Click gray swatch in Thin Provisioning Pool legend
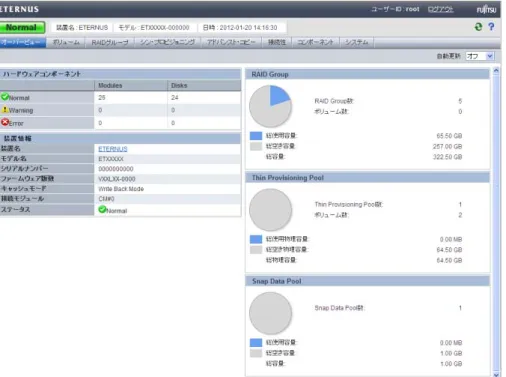The width and height of the screenshot is (506, 377). 256,249
